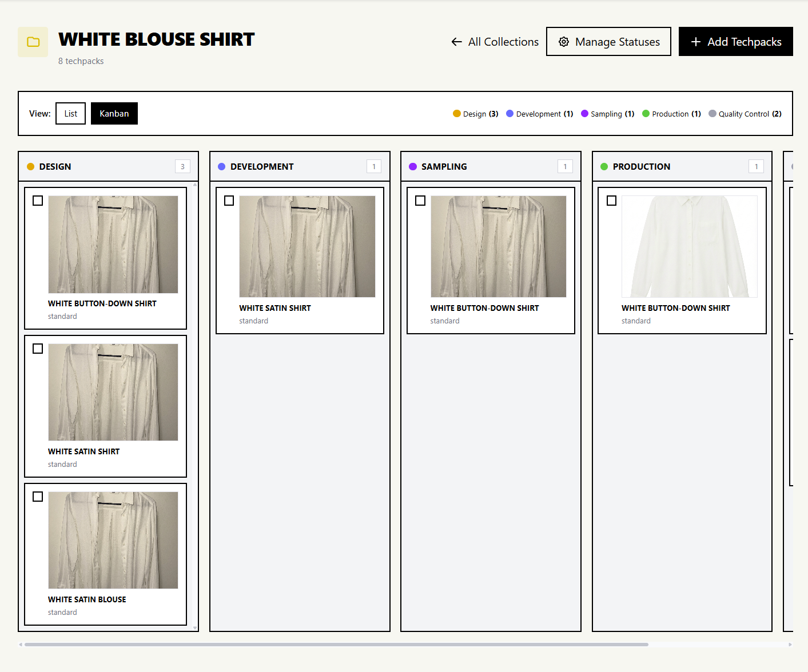Image resolution: width=808 pixels, height=672 pixels.
Task: Tick the checkbox on the Production card
Action: point(611,201)
